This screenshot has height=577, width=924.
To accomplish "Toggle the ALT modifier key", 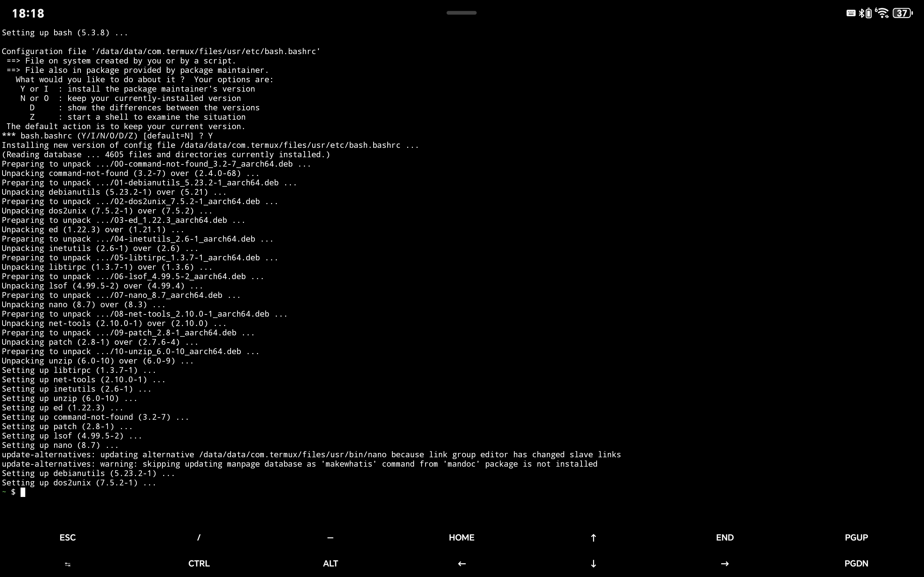I will (330, 564).
